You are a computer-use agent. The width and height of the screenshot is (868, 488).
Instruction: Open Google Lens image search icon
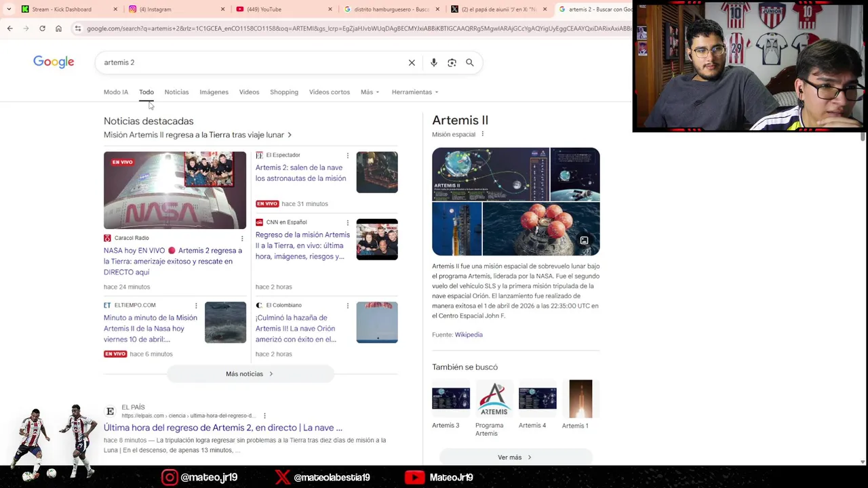pos(452,62)
